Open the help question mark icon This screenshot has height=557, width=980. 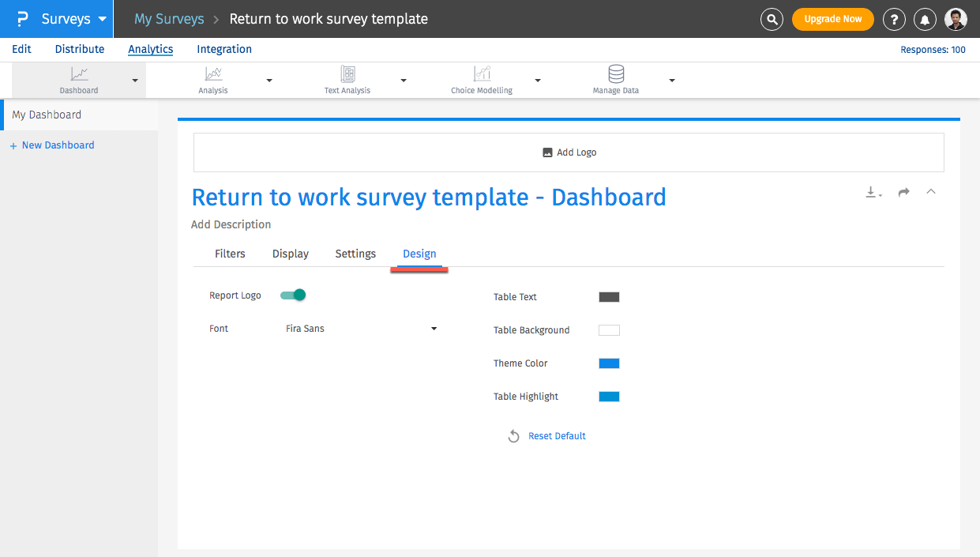[893, 19]
